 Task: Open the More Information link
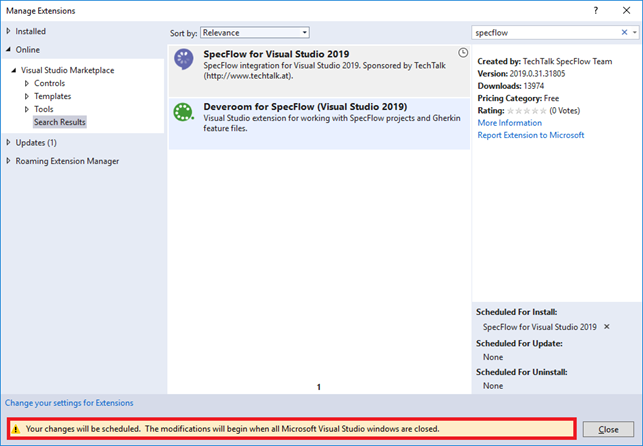coord(509,123)
